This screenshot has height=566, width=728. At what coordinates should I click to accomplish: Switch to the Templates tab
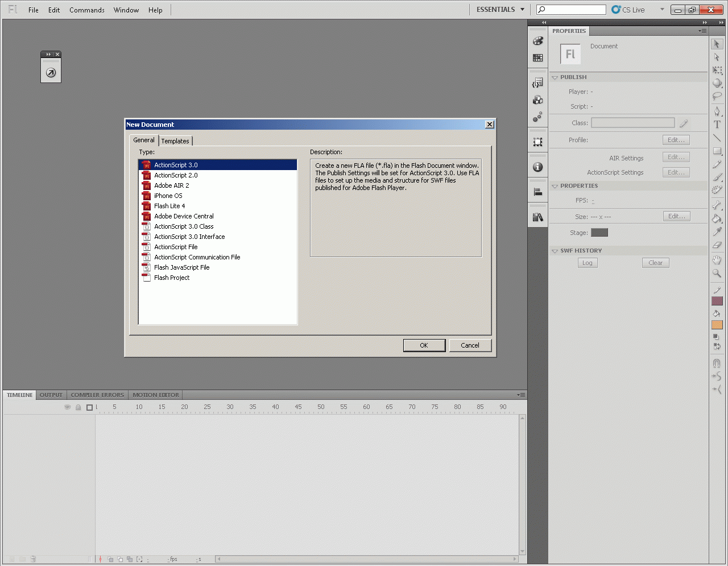(175, 141)
